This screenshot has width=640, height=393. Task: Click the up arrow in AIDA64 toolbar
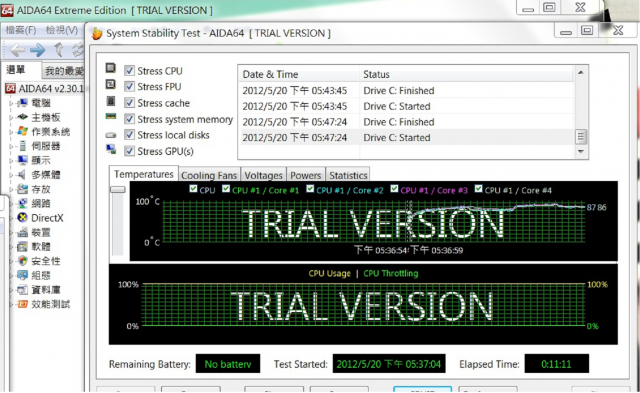click(59, 50)
